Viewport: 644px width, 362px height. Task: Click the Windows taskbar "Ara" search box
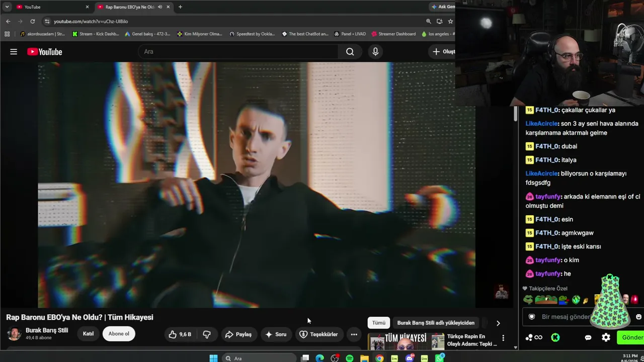[259, 358]
